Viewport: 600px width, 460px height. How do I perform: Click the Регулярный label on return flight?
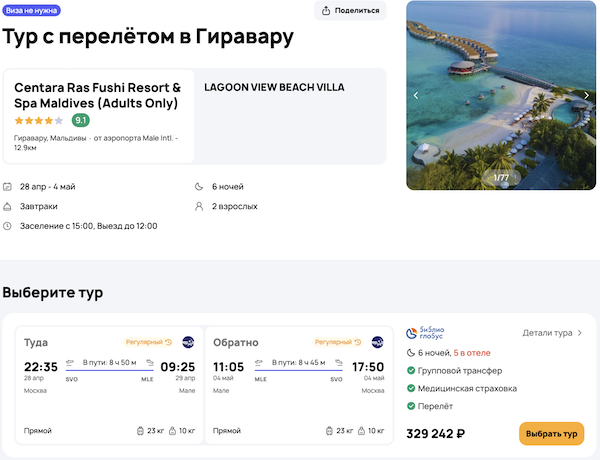(x=337, y=342)
